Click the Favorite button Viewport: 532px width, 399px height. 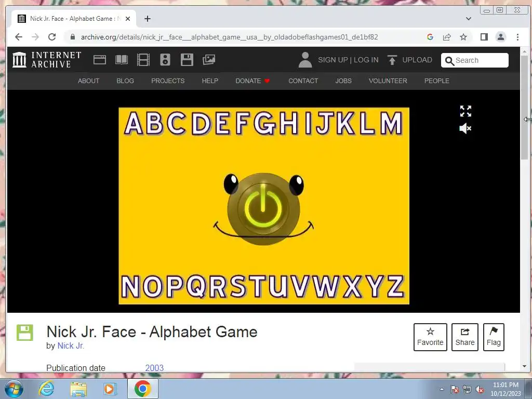(430, 337)
